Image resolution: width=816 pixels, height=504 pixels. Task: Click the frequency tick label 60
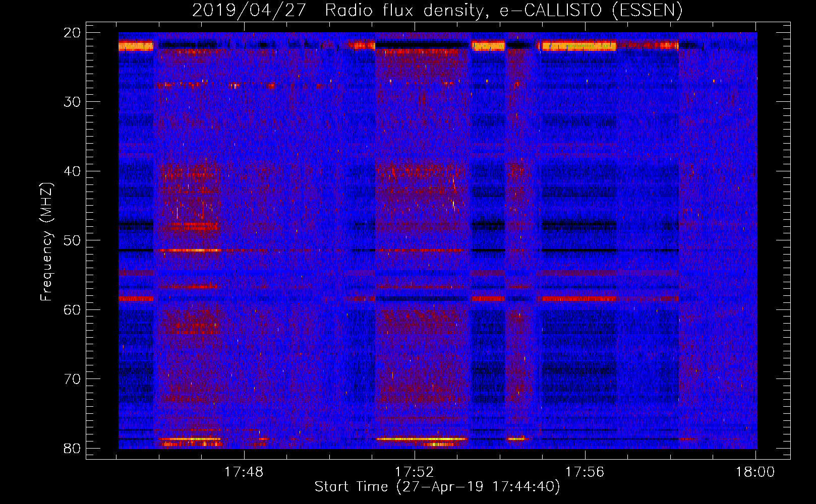(73, 310)
